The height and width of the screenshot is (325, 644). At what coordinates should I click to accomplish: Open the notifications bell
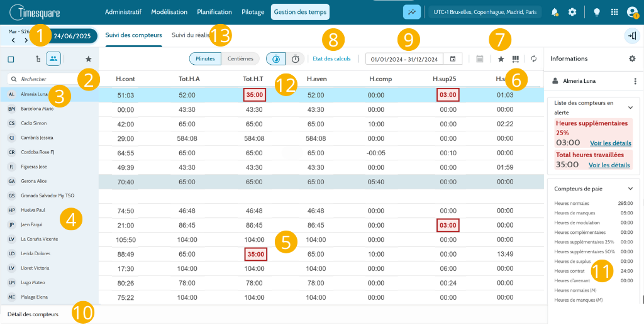click(555, 12)
